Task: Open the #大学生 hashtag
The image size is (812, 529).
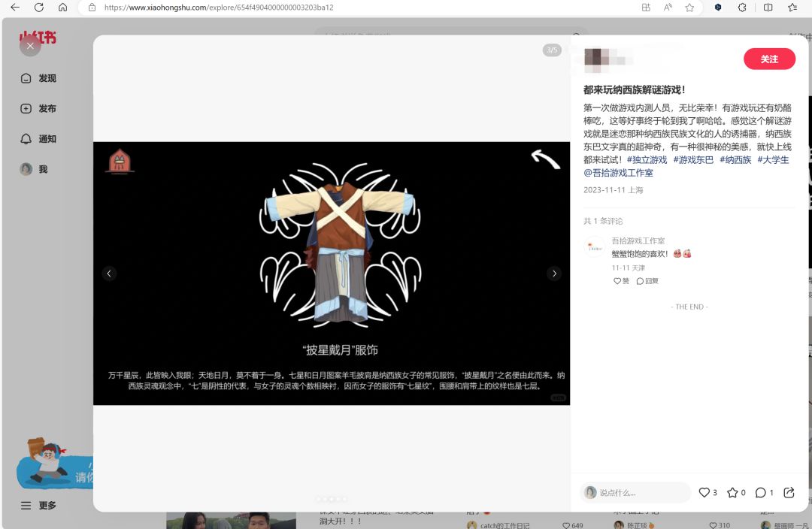Action: click(x=773, y=160)
